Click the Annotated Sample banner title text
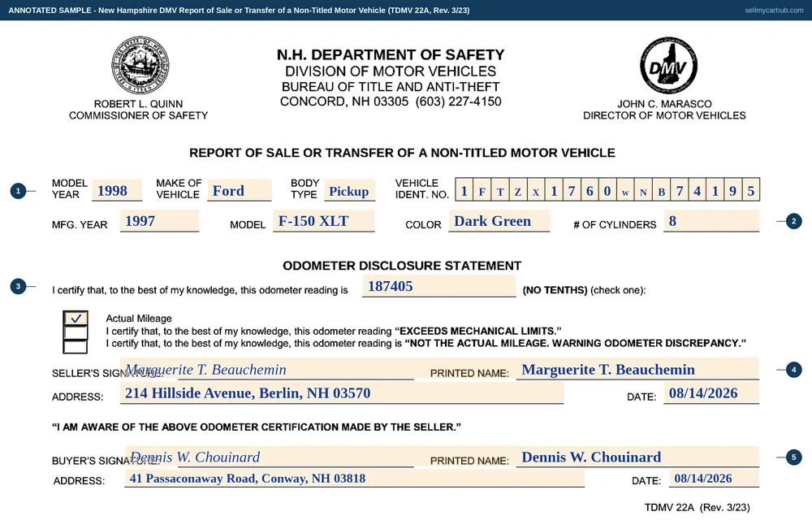812x529 pixels. (239, 11)
